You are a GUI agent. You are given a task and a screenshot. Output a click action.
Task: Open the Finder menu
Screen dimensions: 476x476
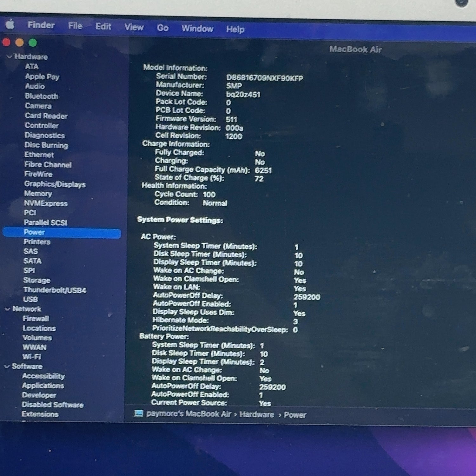pos(41,25)
